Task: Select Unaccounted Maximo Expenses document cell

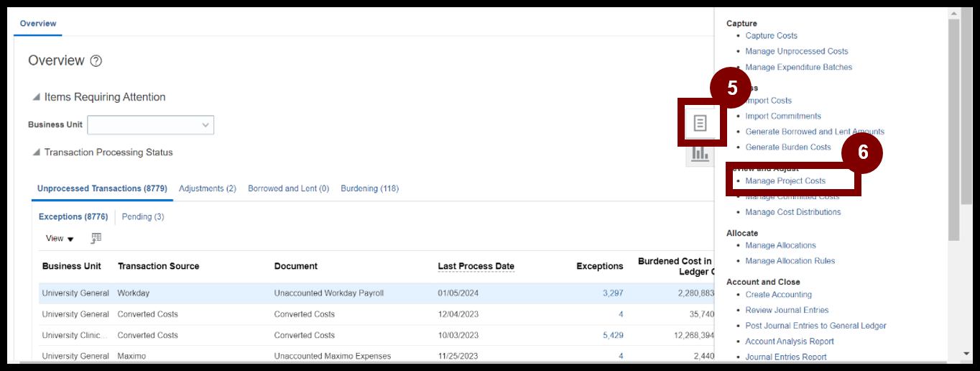Action: coord(333,356)
